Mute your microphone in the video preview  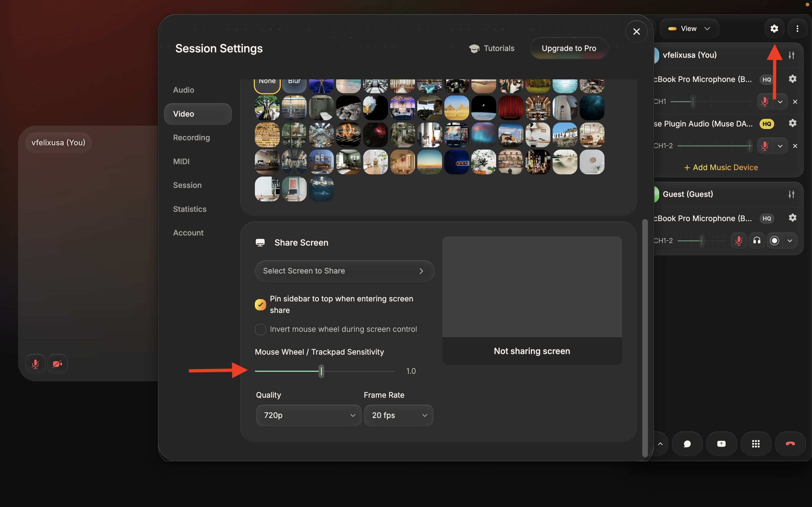(35, 363)
